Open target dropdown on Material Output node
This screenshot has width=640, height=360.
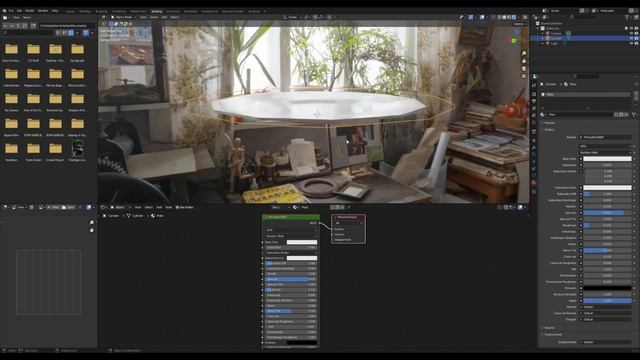coord(348,223)
